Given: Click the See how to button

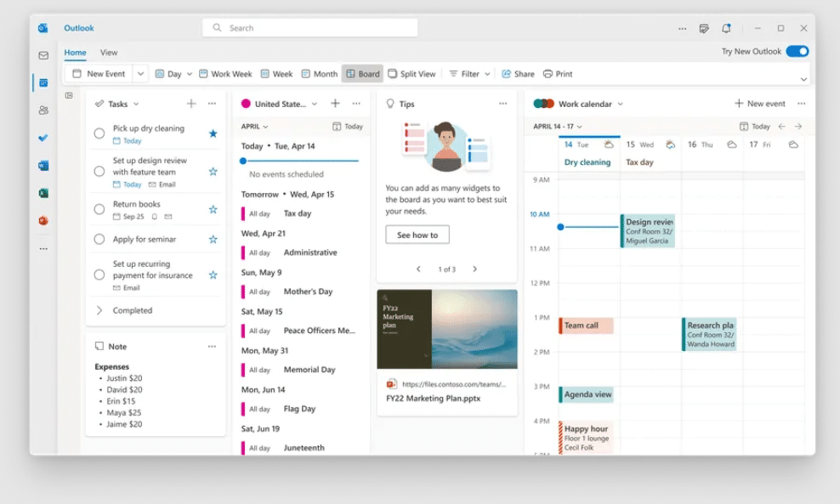Looking at the screenshot, I should 417,235.
